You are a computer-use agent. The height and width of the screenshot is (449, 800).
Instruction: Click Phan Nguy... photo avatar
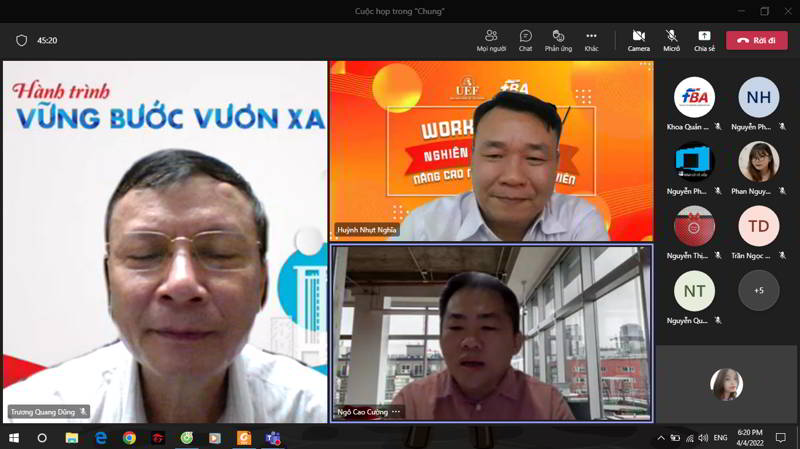coord(759,162)
